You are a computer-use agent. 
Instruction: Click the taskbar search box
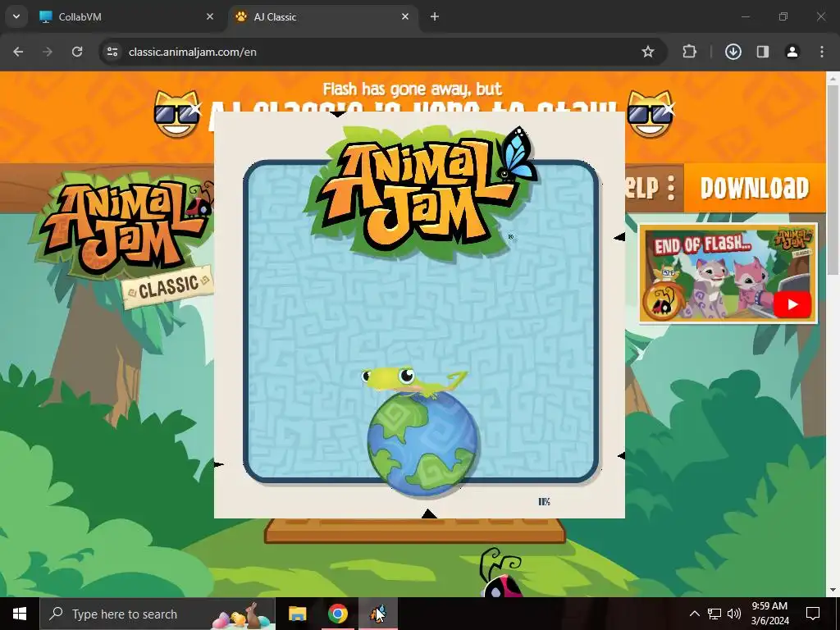click(157, 614)
